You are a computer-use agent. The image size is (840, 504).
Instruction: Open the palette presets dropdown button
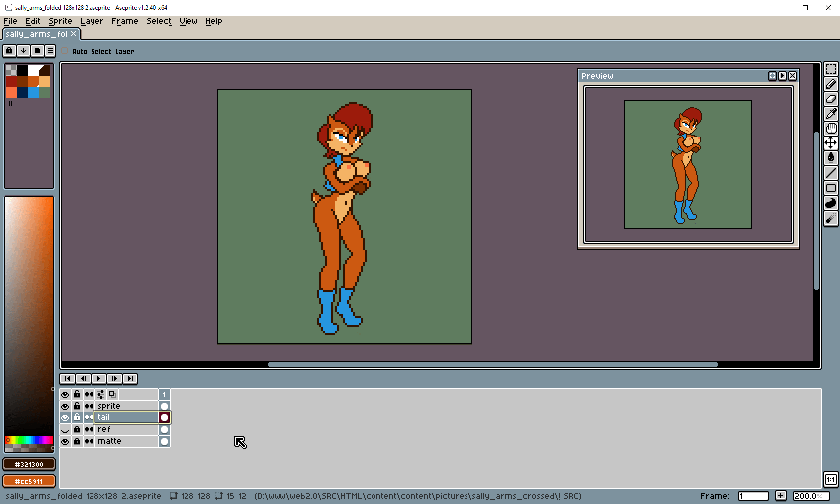click(x=37, y=51)
